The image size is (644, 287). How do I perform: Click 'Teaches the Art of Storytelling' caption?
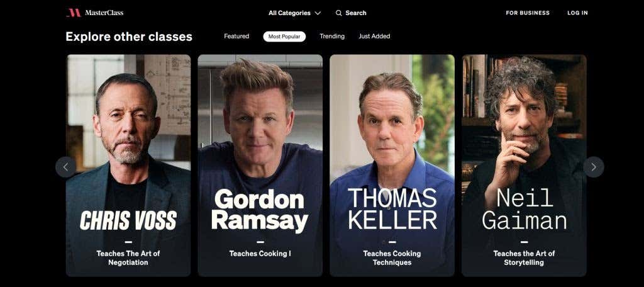(x=524, y=258)
